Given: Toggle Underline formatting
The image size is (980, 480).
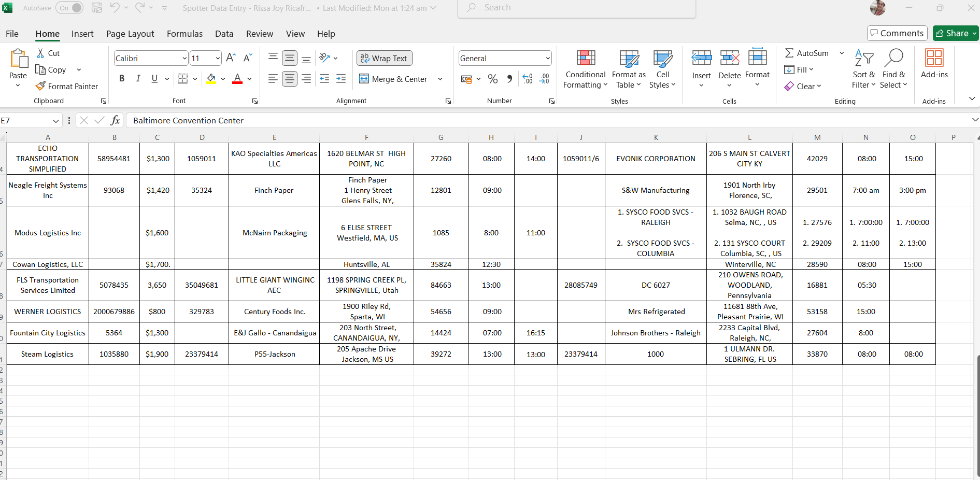Looking at the screenshot, I should coord(154,78).
